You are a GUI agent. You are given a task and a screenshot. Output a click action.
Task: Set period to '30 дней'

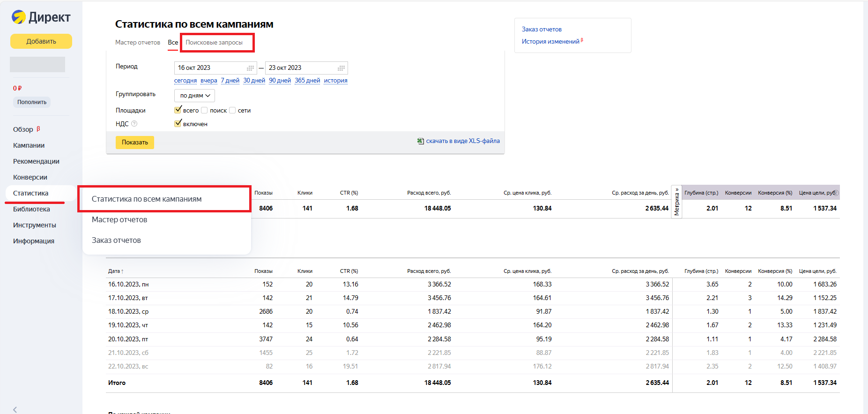click(x=254, y=80)
